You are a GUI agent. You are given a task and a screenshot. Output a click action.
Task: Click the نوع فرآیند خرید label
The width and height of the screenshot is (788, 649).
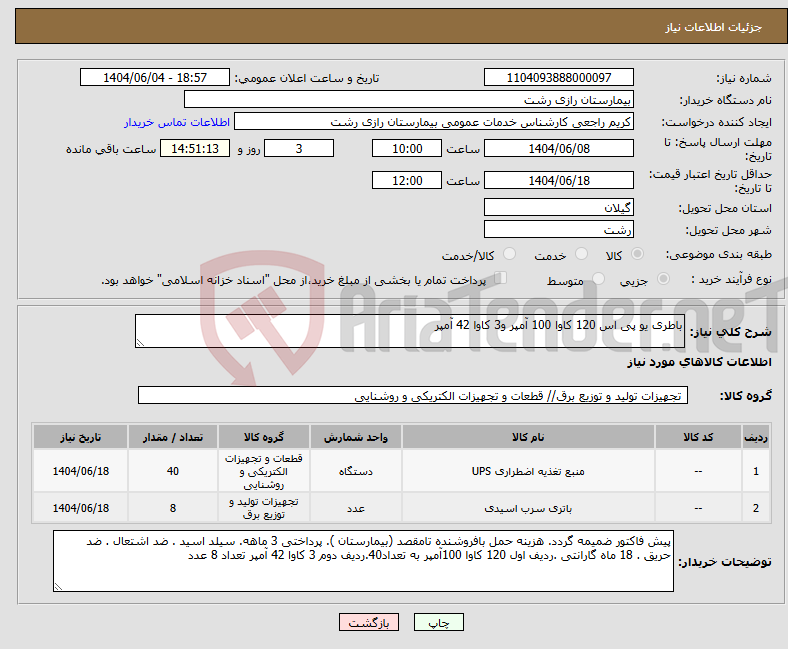pos(731,279)
